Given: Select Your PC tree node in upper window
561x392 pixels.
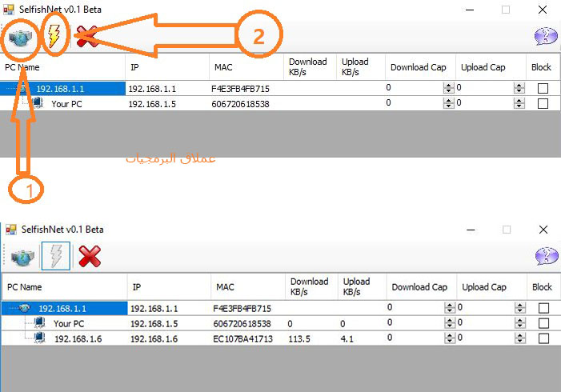Looking at the screenshot, I should pos(66,104).
